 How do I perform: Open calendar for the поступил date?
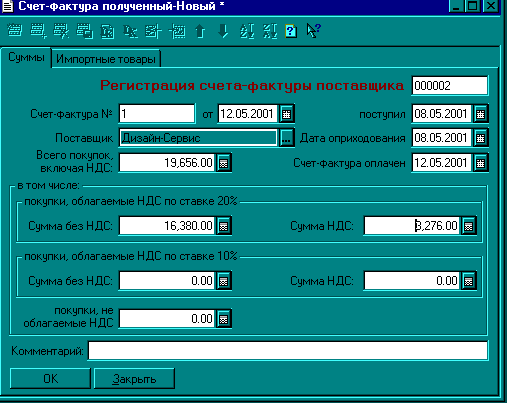[480, 114]
